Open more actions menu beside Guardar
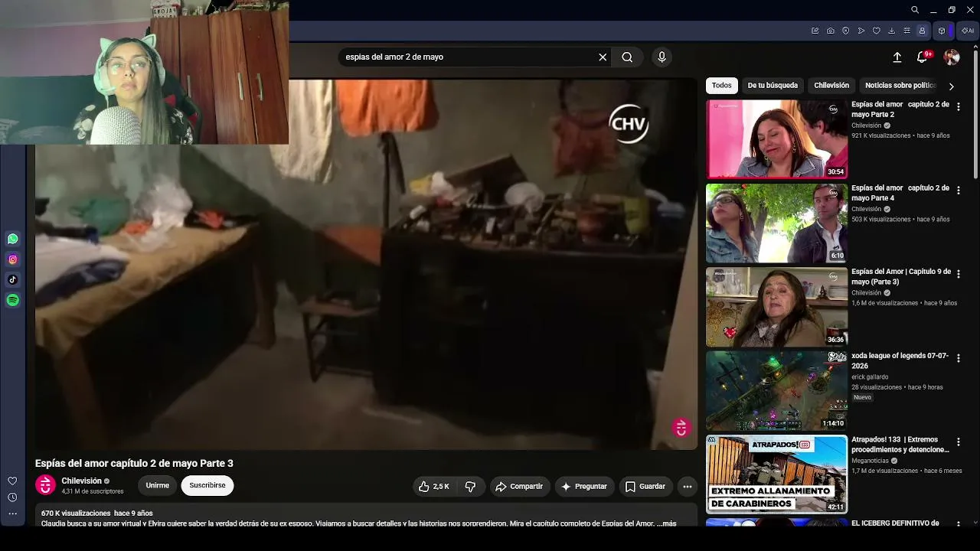 [688, 486]
